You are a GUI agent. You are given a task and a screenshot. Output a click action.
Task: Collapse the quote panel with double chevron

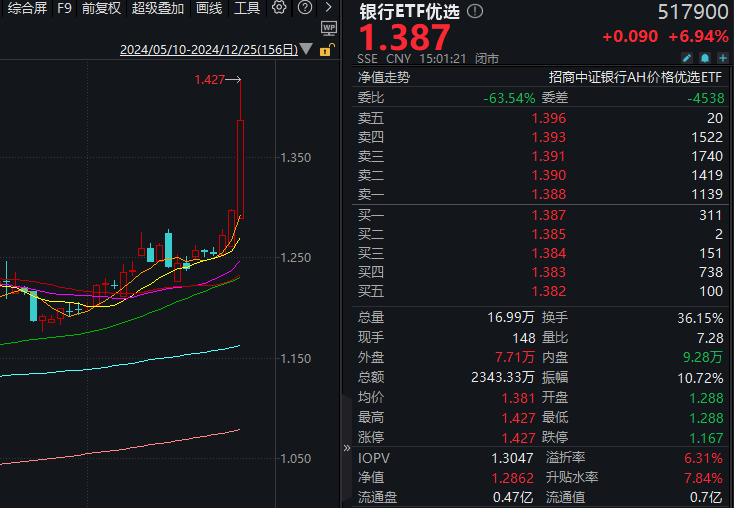(347, 448)
